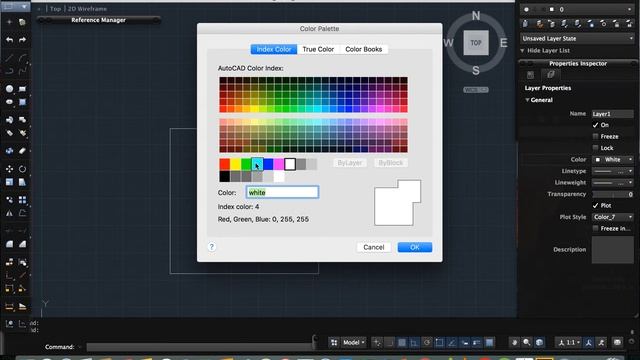Select the Circle tool

(9, 89)
